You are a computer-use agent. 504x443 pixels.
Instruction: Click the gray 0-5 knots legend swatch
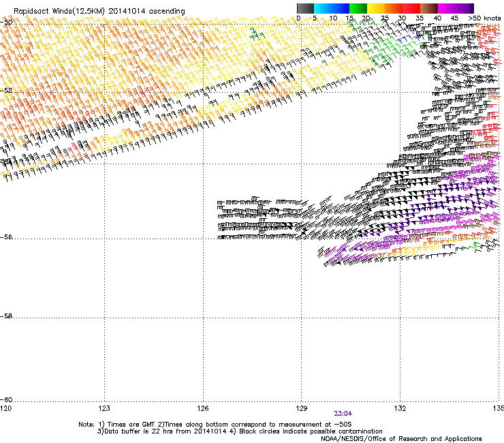pyautogui.click(x=305, y=8)
